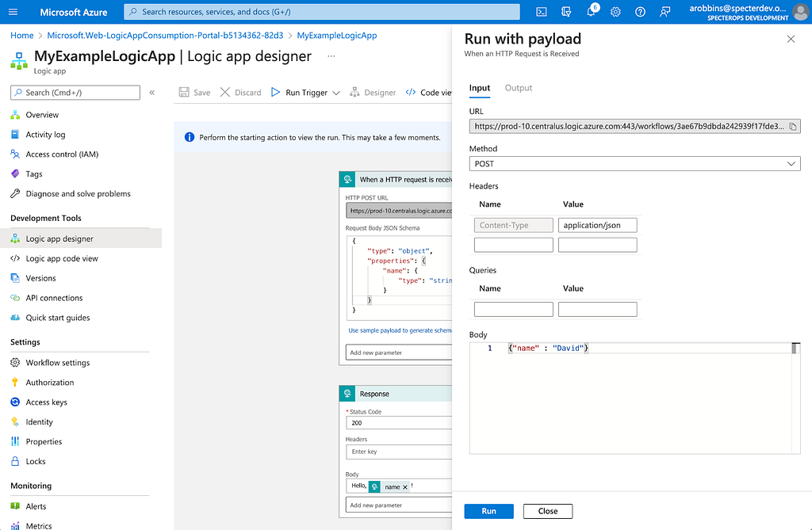Open the Directories and subscriptions filter icon

click(x=566, y=12)
